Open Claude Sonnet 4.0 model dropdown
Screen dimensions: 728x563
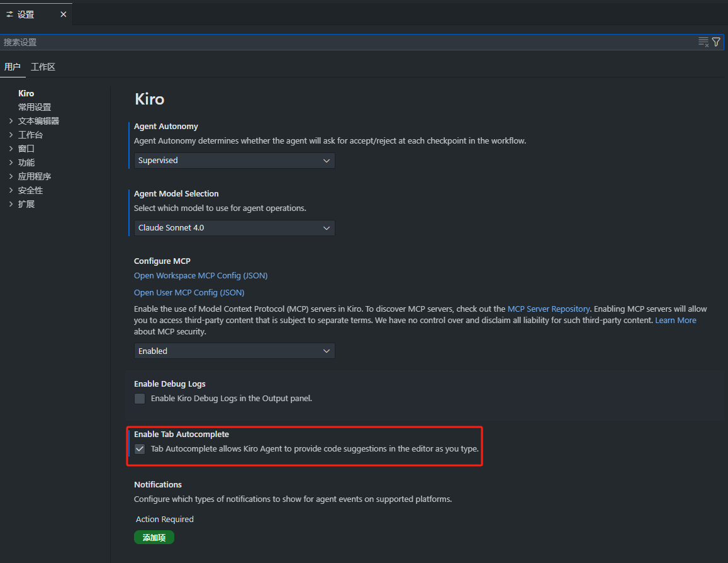tap(234, 227)
